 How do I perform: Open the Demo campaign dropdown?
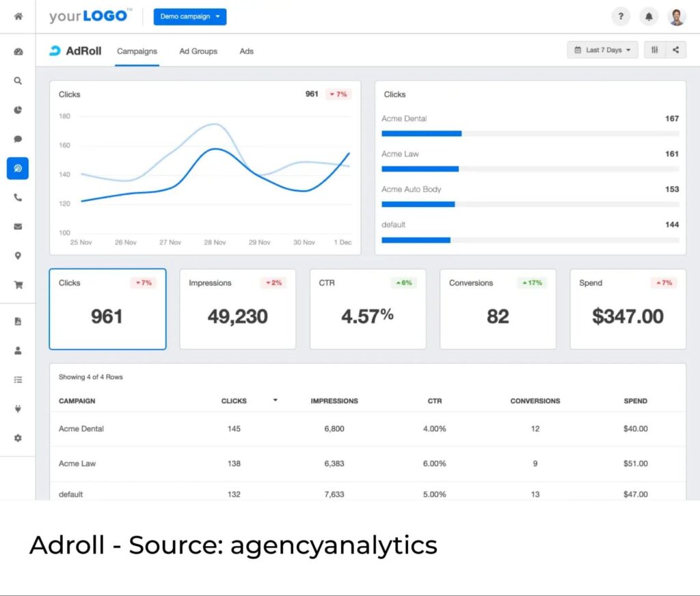(190, 16)
